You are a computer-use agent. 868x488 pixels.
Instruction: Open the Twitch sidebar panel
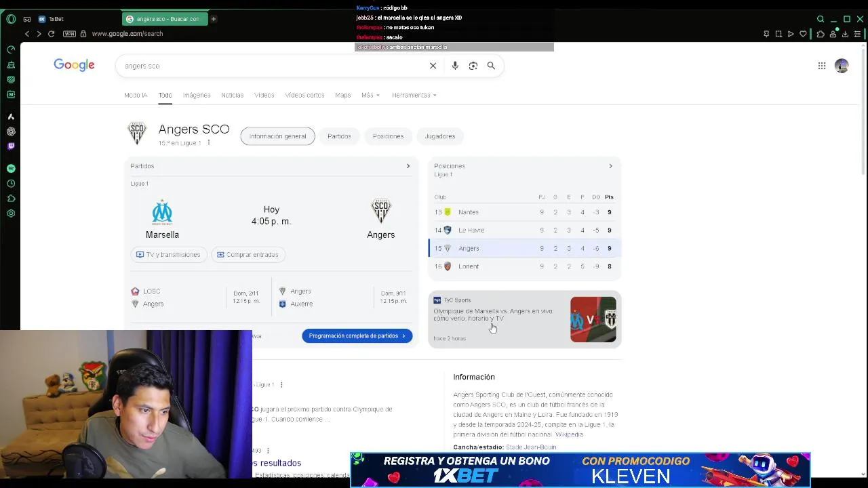pyautogui.click(x=11, y=146)
